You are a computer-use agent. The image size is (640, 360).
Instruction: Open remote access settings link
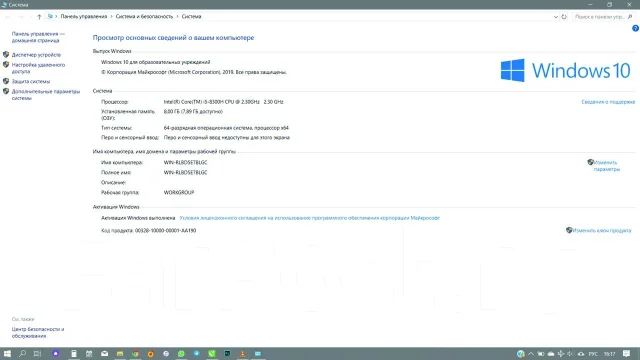click(38, 68)
